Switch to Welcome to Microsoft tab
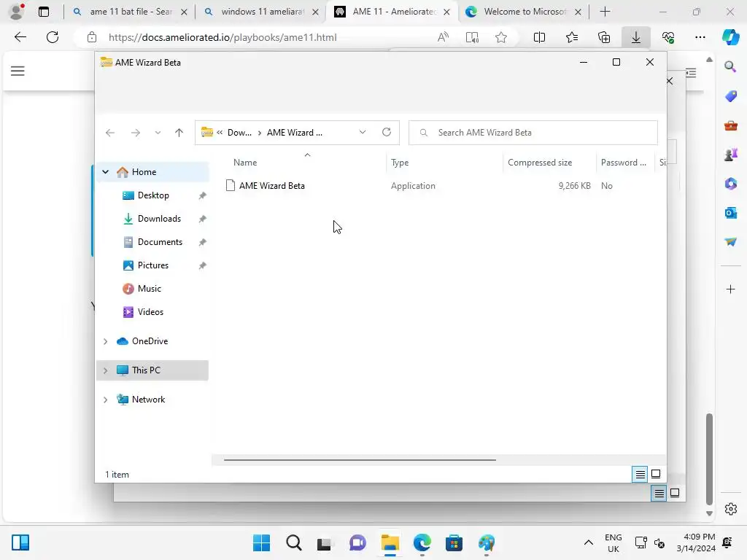The width and height of the screenshot is (747, 560). click(x=524, y=12)
